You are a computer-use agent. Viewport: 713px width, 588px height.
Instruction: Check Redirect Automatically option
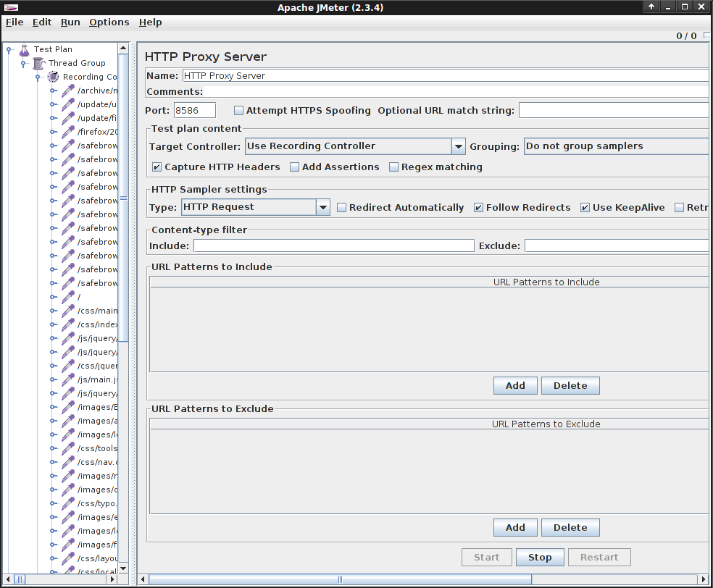point(341,208)
